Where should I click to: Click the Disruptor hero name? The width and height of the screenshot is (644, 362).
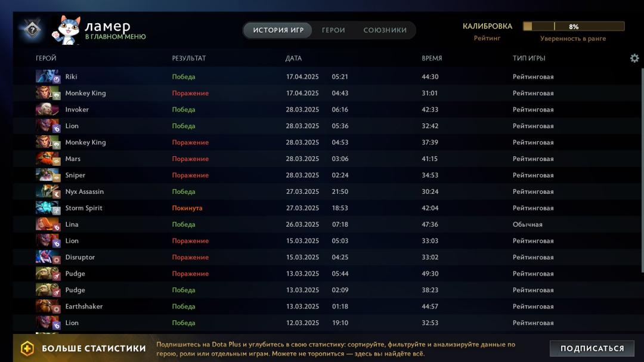tap(80, 257)
